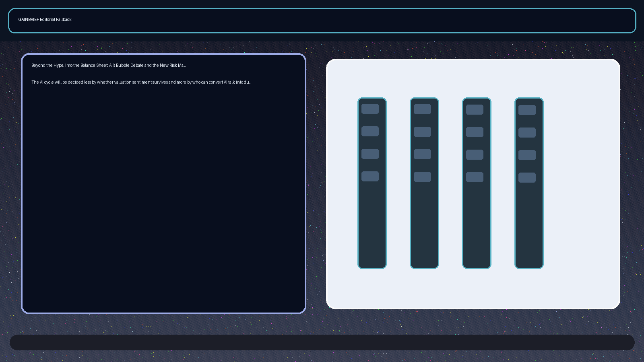The width and height of the screenshot is (644, 362).
Task: Select the third dark column in light panel
Action: (477, 183)
